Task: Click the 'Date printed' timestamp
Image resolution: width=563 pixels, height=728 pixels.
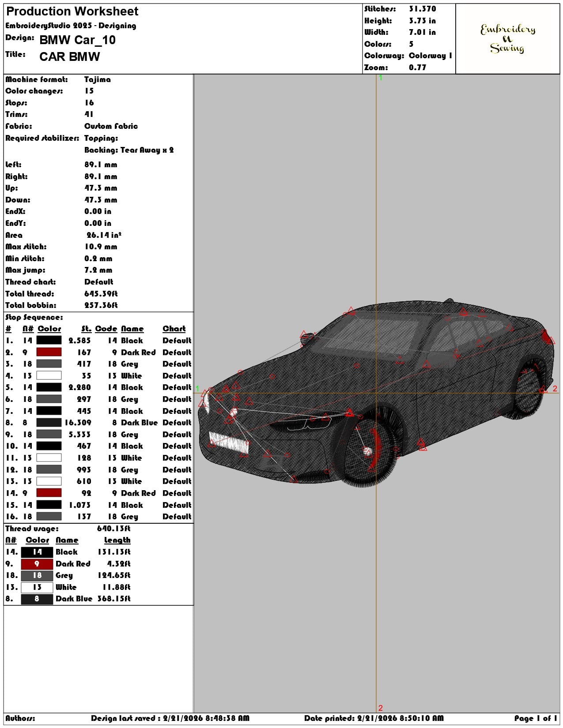Action: pos(374,718)
